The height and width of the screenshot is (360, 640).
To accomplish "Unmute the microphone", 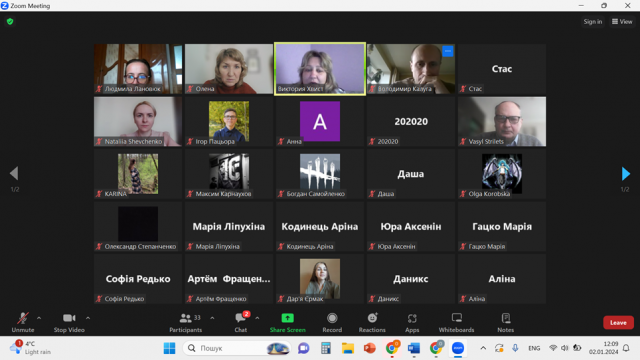I will pyautogui.click(x=23, y=322).
